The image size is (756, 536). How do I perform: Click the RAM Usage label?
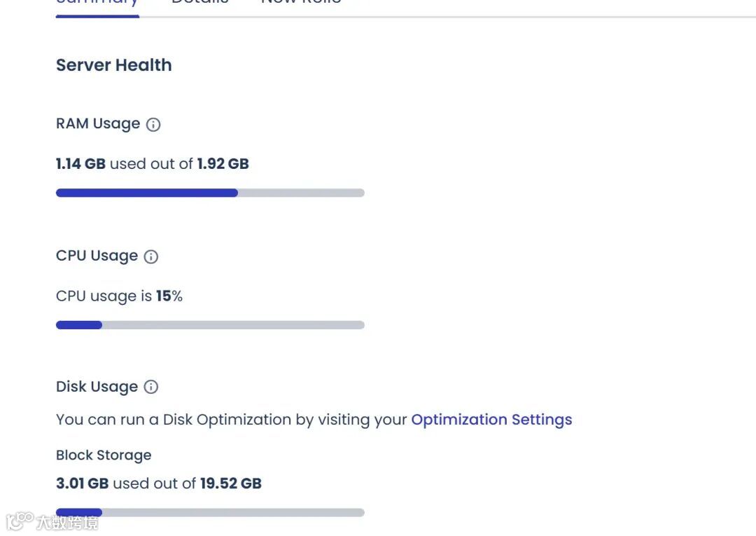(98, 124)
